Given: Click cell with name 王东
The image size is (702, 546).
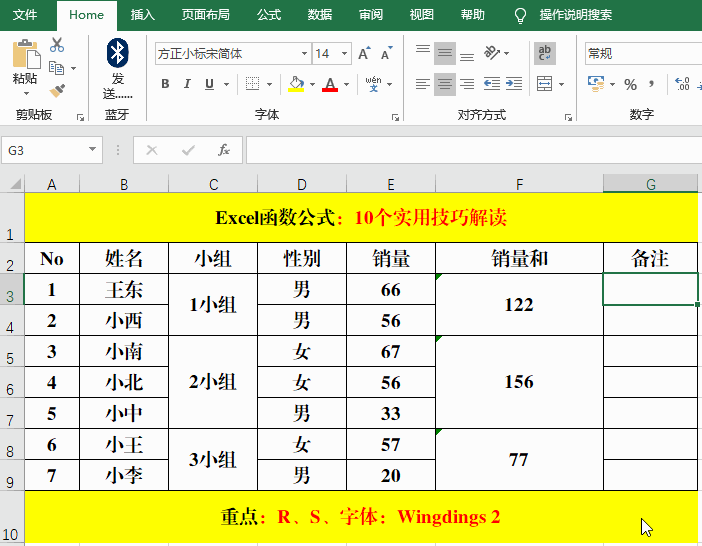Looking at the screenshot, I should coord(124,290).
